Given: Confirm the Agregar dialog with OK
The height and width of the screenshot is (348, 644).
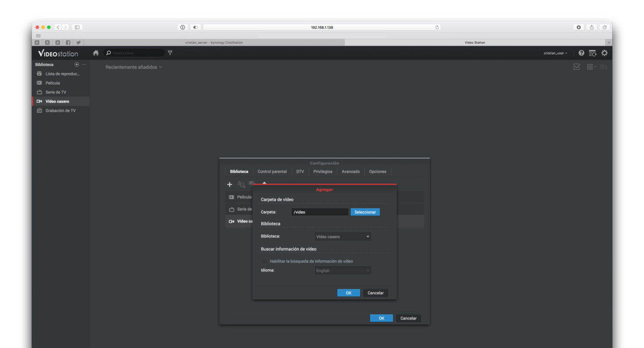Looking at the screenshot, I should [x=348, y=293].
